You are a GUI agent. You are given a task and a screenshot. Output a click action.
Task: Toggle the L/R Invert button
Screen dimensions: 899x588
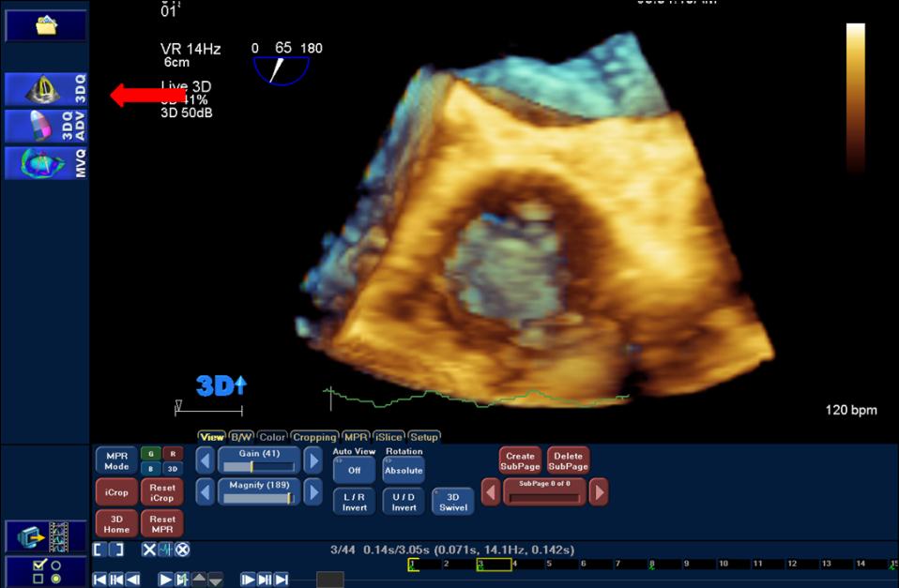click(x=354, y=501)
